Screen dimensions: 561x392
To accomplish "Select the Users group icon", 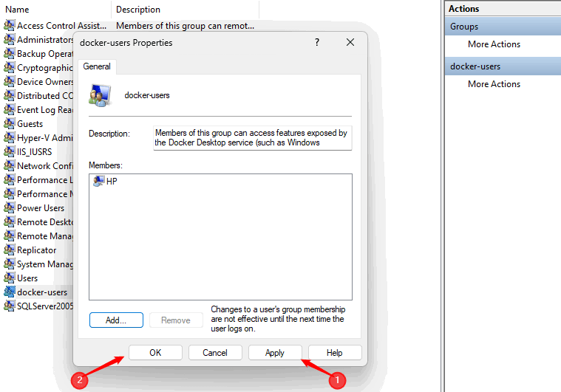I will tap(10, 278).
